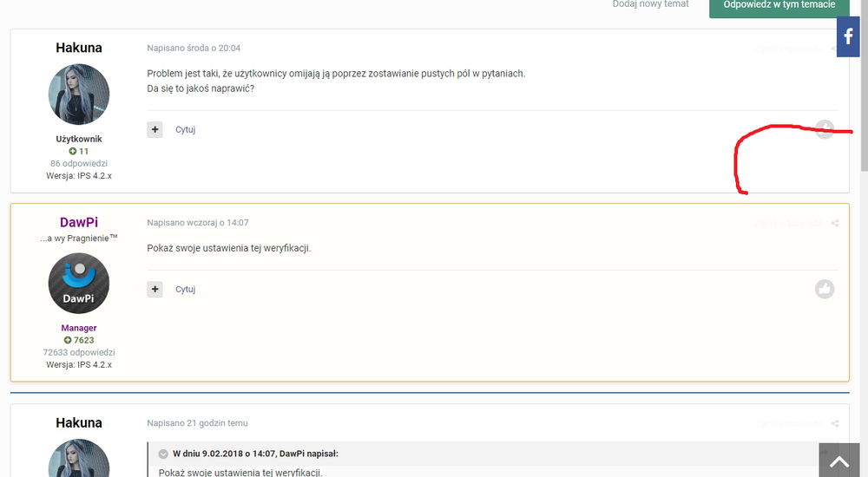Image resolution: width=868 pixels, height=477 pixels.
Task: Click the 'Odpowiedz w tym temacie' button
Action: coord(779,5)
